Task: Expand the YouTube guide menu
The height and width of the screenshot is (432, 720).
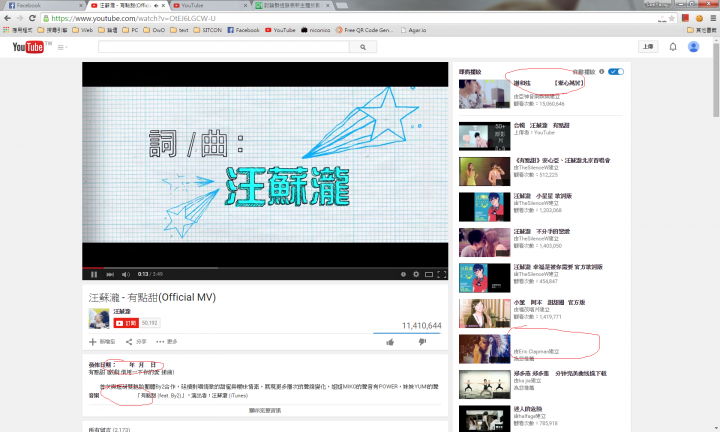Action: tap(62, 47)
